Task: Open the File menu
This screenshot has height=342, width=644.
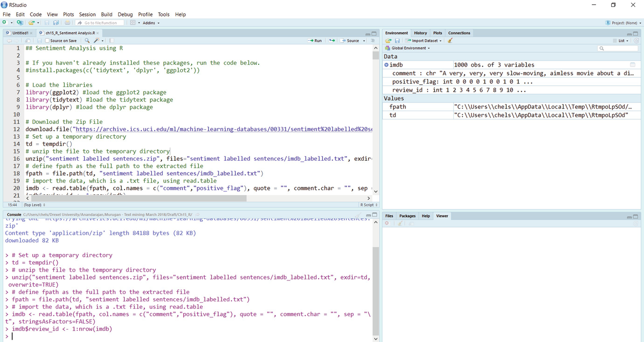Action: [x=7, y=14]
